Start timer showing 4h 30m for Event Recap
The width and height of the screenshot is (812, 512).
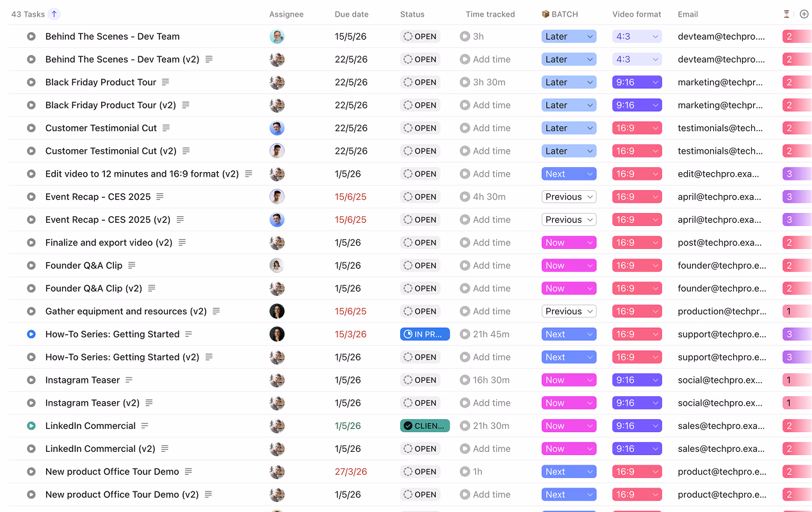click(465, 197)
